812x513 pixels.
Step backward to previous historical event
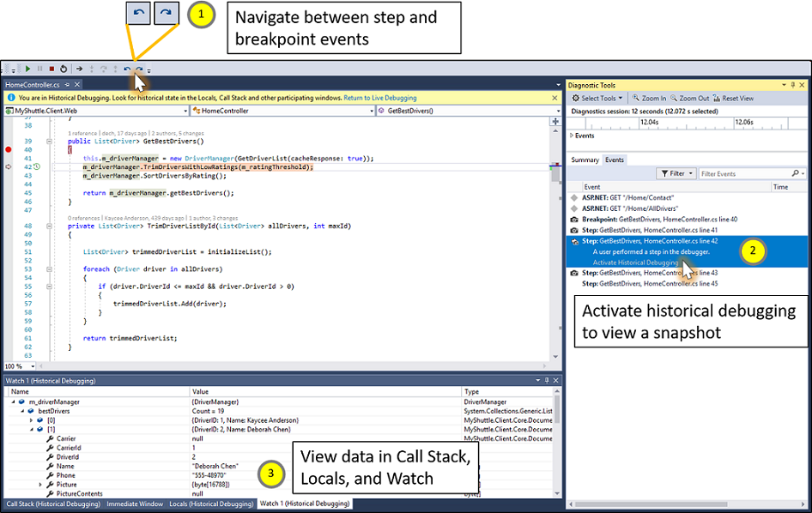pyautogui.click(x=127, y=69)
